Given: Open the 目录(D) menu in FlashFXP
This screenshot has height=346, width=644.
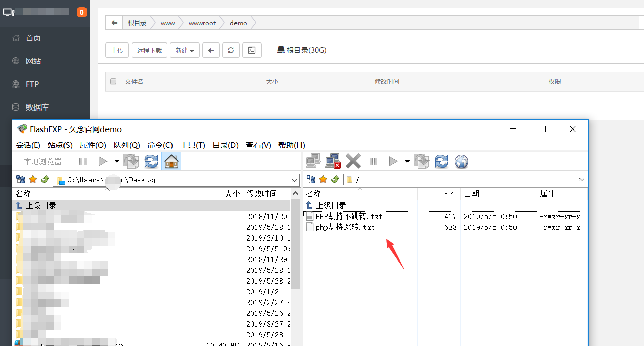Looking at the screenshot, I should click(x=226, y=145).
